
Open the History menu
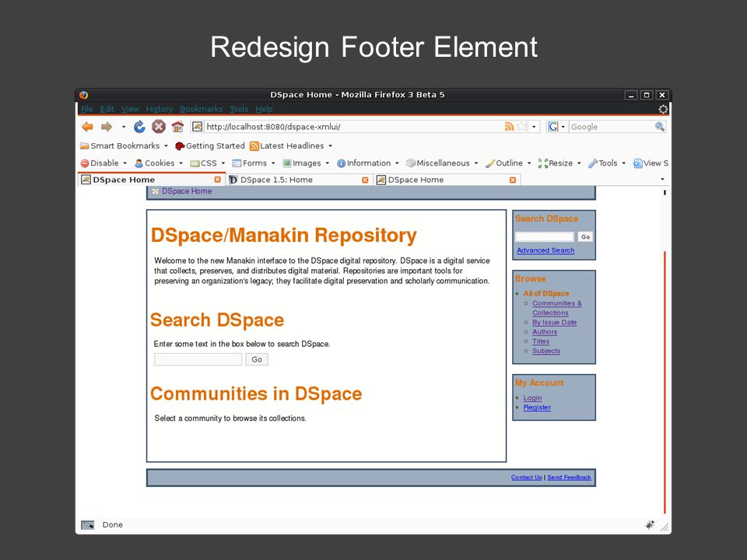click(159, 109)
